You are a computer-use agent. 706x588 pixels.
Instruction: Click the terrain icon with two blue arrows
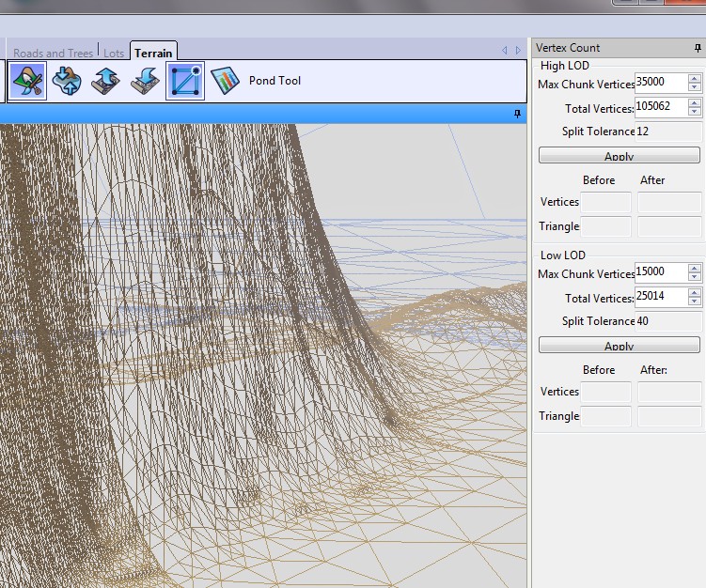coord(67,81)
